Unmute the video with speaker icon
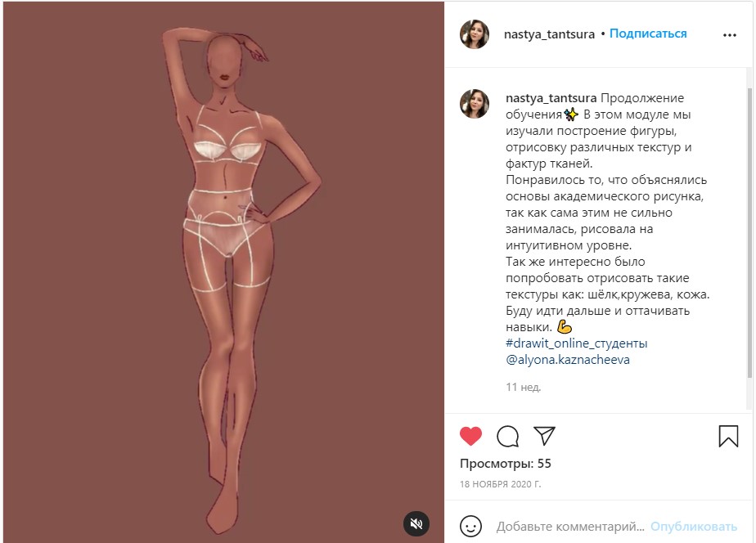756x543 pixels. [x=416, y=523]
